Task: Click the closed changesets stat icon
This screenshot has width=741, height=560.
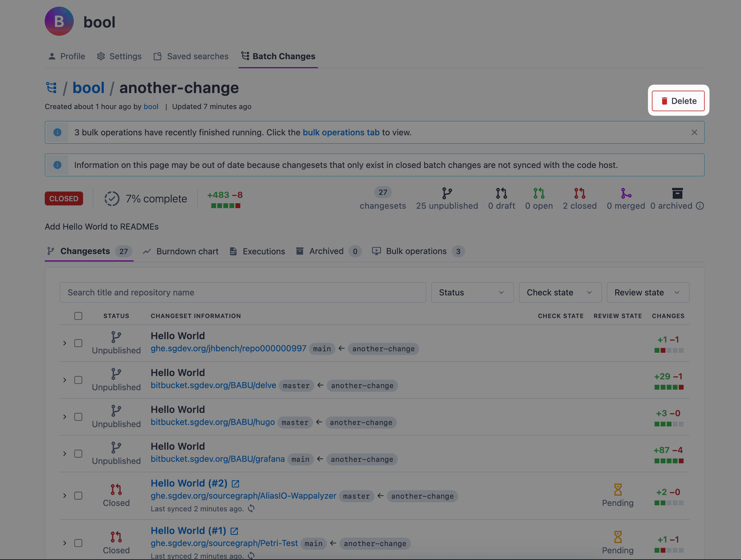Action: pos(579,193)
